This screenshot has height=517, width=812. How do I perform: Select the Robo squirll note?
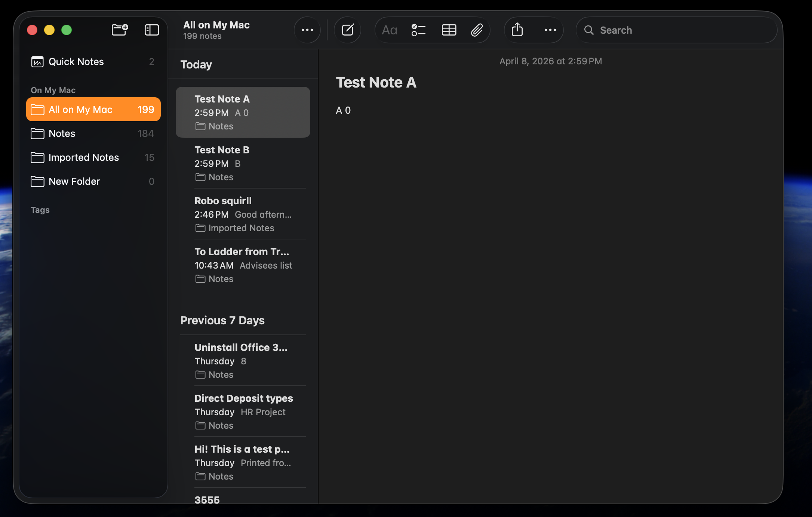click(243, 214)
